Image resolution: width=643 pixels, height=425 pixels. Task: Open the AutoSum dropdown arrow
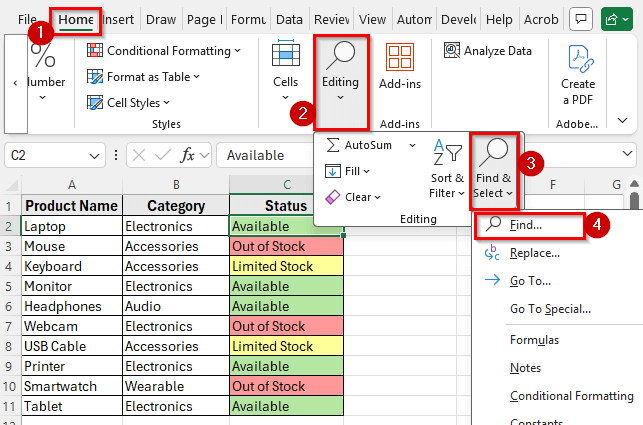(413, 145)
